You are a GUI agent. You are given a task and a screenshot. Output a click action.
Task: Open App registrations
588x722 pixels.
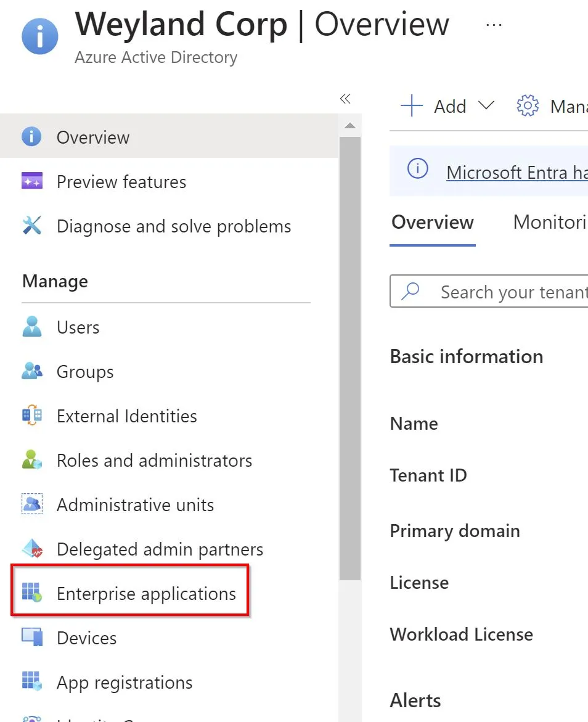pyautogui.click(x=125, y=683)
